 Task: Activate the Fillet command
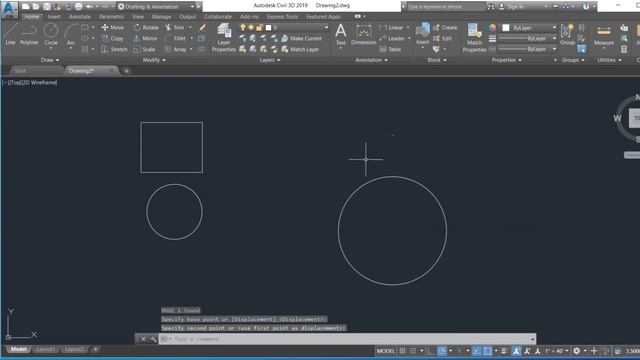click(176, 38)
